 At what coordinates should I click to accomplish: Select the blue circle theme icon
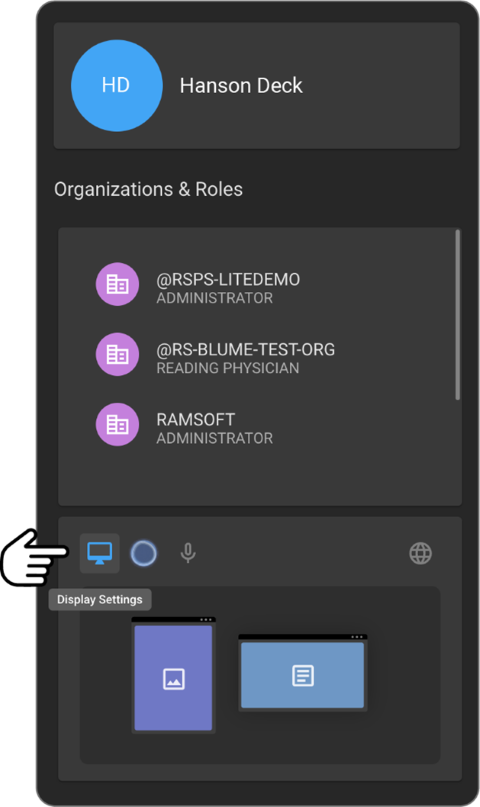click(x=144, y=553)
